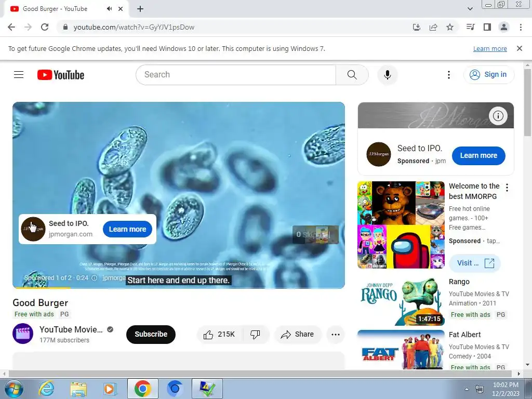
Task: Click the ad info icon next to Sponsored
Action: point(95,278)
